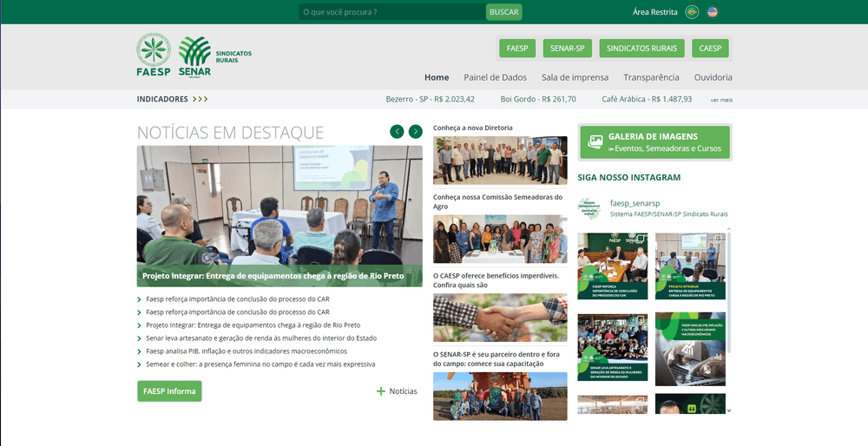Viewport: 868px width, 446px height.
Task: Click the FAESP circular logo
Action: coord(154,55)
